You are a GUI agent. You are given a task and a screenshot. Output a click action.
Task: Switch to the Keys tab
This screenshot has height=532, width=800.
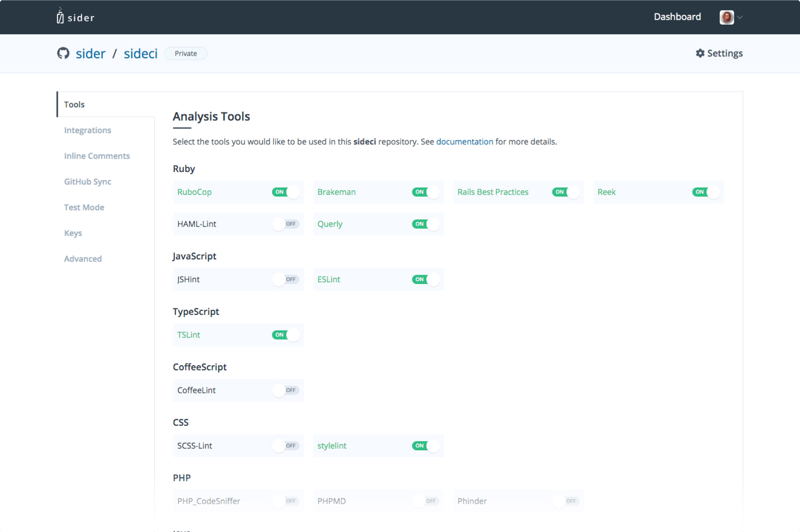[73, 233]
